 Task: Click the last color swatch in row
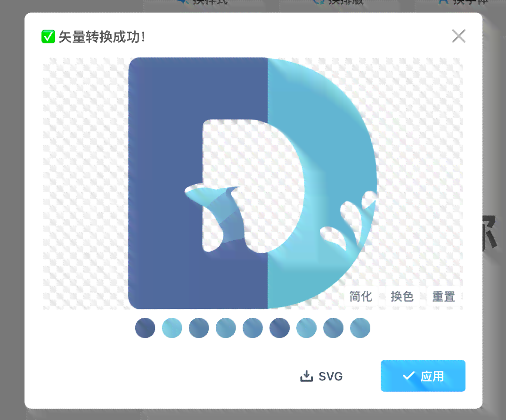tap(360, 328)
